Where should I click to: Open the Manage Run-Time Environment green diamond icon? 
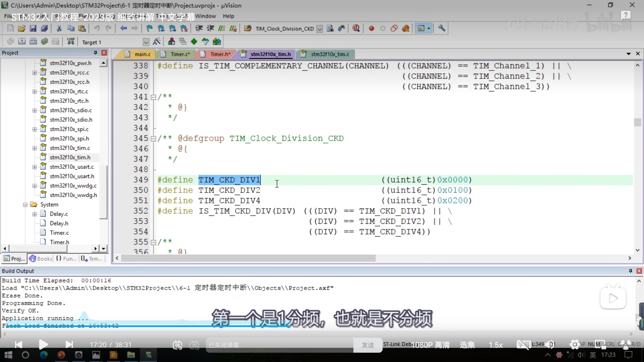[194, 41]
